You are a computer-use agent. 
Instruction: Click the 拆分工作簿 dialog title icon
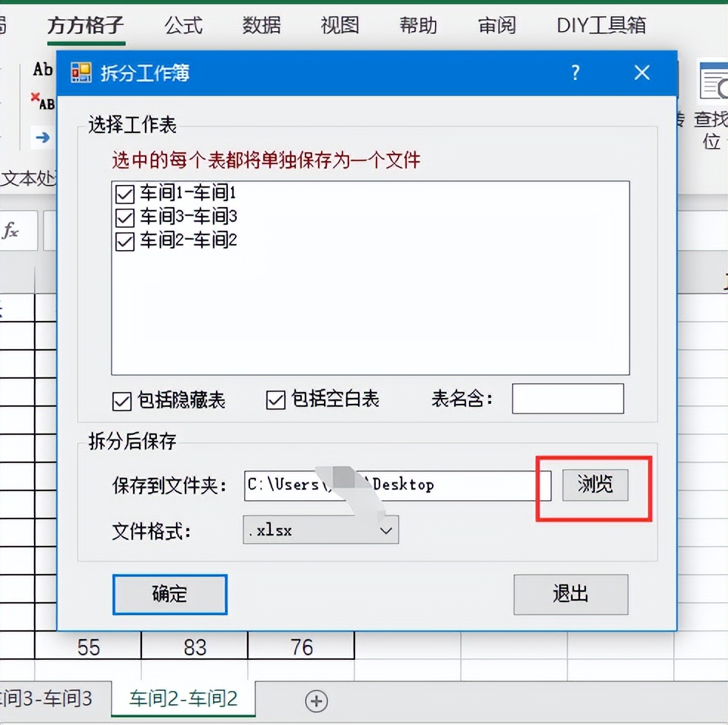[x=80, y=72]
